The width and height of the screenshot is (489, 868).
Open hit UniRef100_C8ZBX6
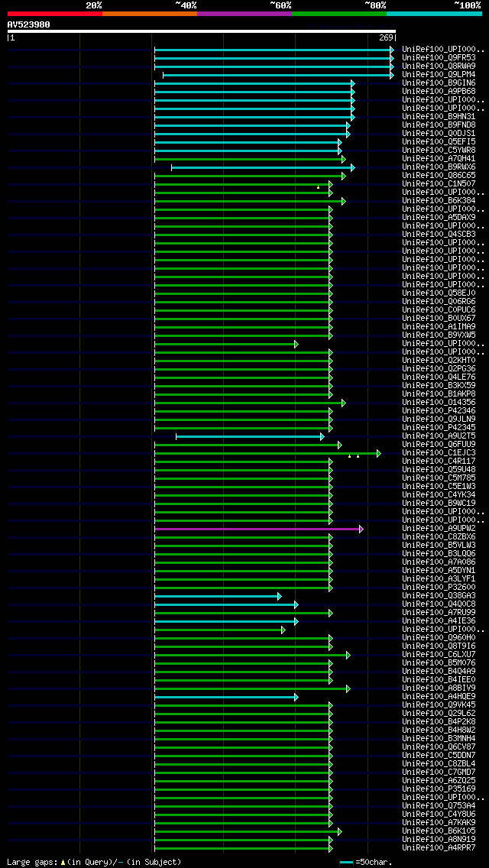point(439,537)
